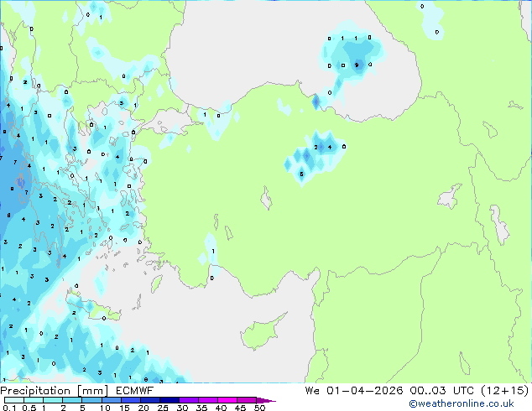Pick the legend color between 2 and 5

coord(72,400)
